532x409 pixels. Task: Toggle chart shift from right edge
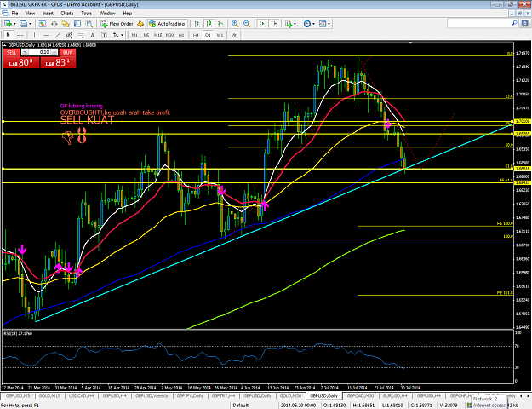point(274,24)
